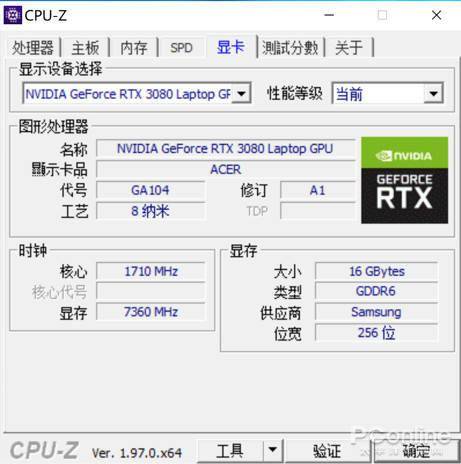Switch to the 主板 tab
Screen dimensions: 461x464
point(85,48)
